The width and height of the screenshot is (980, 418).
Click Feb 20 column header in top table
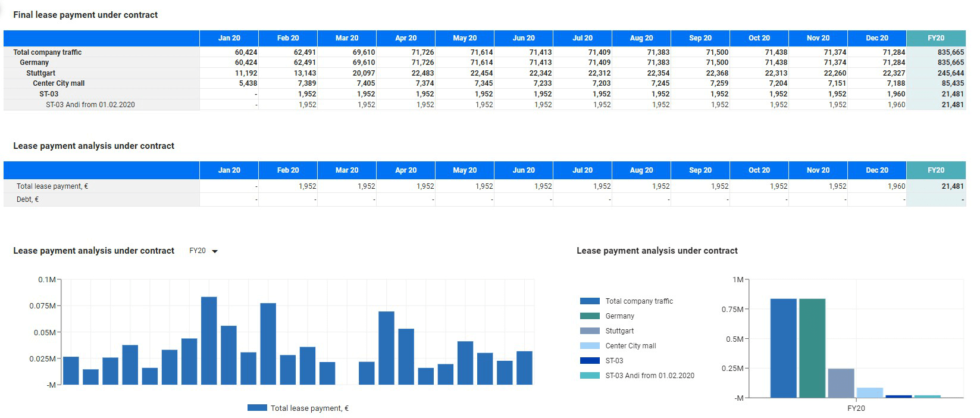288,38
